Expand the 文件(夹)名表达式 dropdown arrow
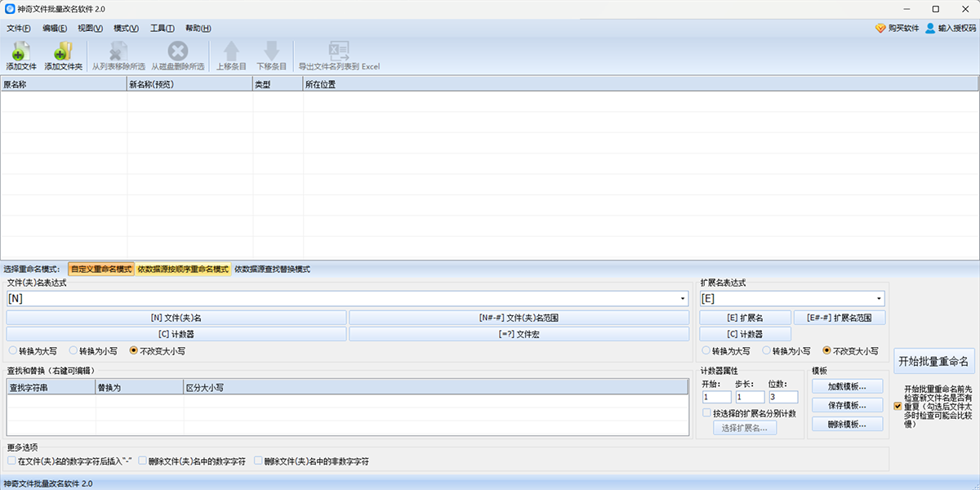The width and height of the screenshot is (980, 490). tap(683, 300)
